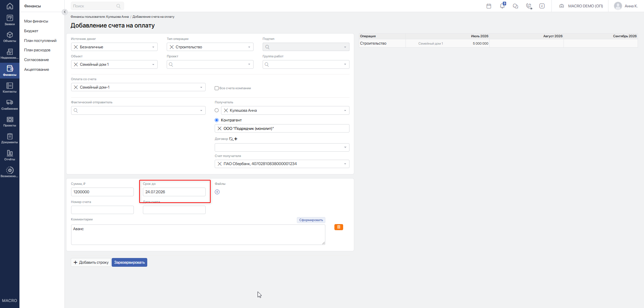Add a file with the plus icon
The height and width of the screenshot is (308, 644).
click(x=217, y=192)
